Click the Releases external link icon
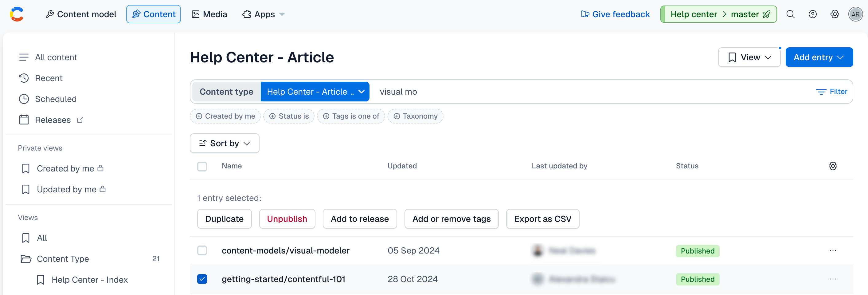This screenshot has height=295, width=868. pos(80,120)
